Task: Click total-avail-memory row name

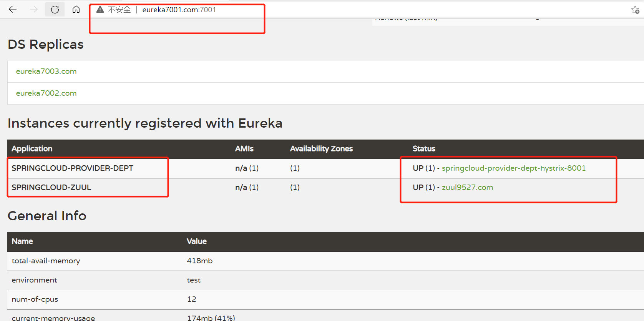Action: click(x=46, y=261)
